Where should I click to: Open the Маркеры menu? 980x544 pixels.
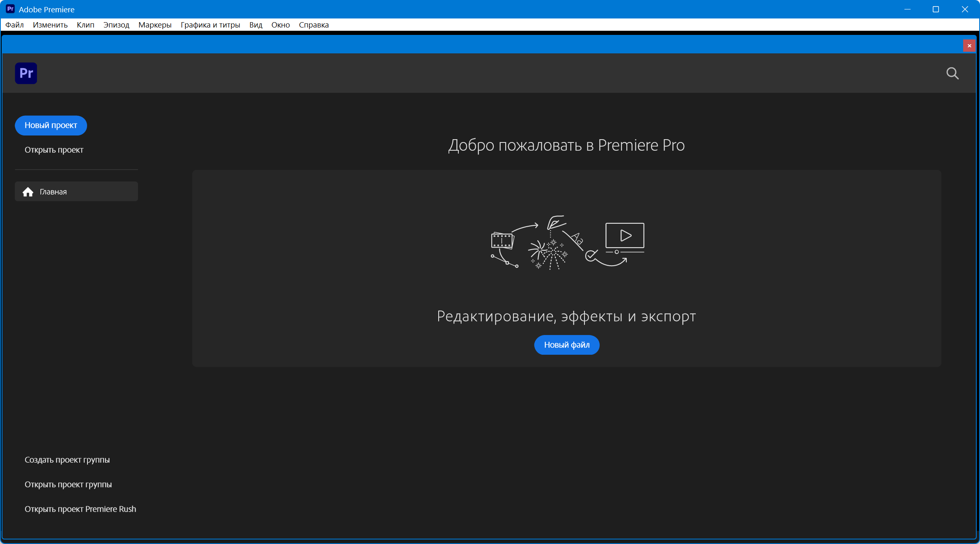point(155,25)
